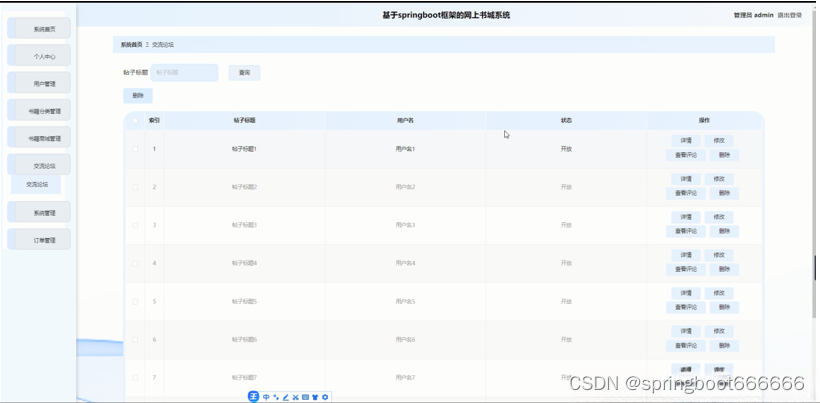Click 删除 in the 帖子标题6 row
The image size is (820, 403).
pyautogui.click(x=724, y=346)
